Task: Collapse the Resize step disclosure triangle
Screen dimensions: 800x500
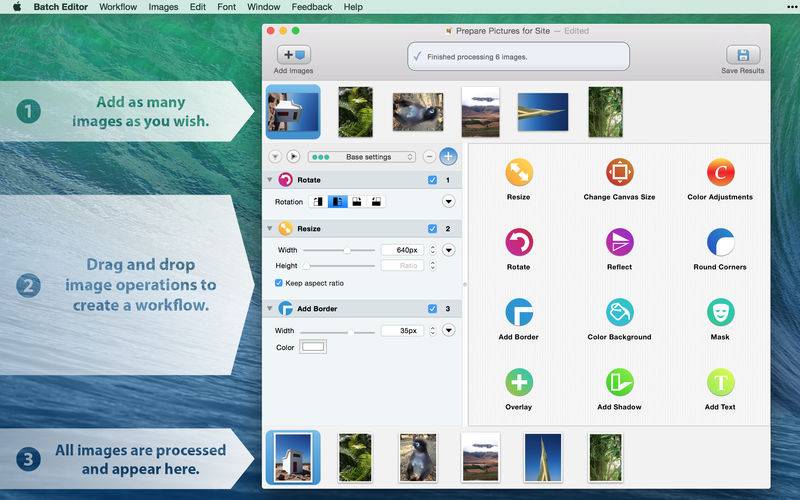Action: coord(269,229)
